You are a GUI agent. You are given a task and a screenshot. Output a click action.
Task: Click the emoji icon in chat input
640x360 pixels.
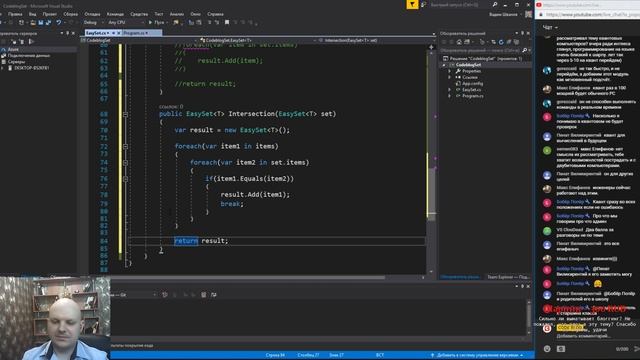(547, 349)
